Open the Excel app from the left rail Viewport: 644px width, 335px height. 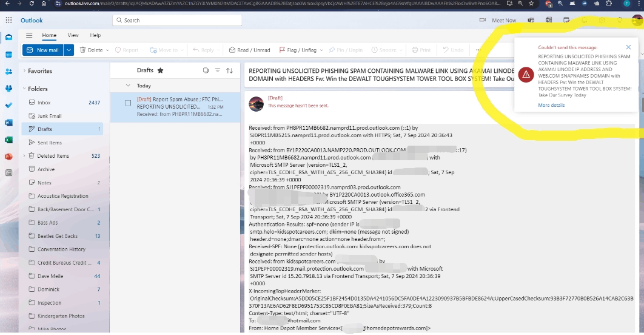click(8, 140)
